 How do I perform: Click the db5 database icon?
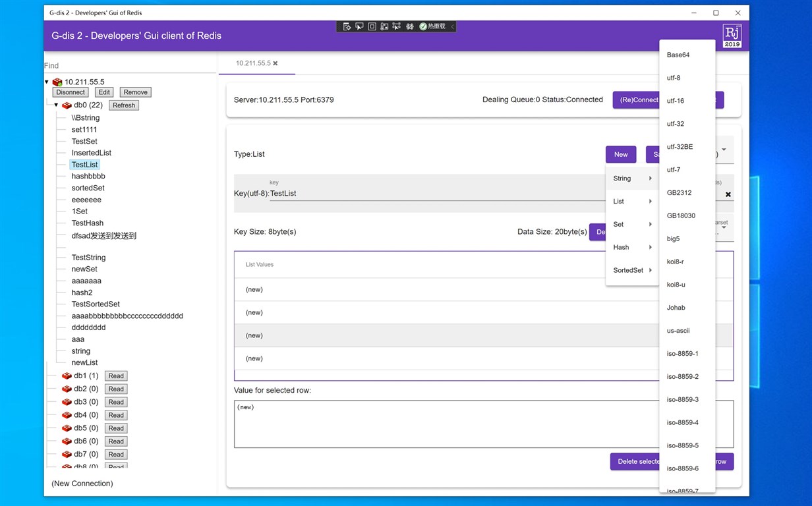coord(67,428)
